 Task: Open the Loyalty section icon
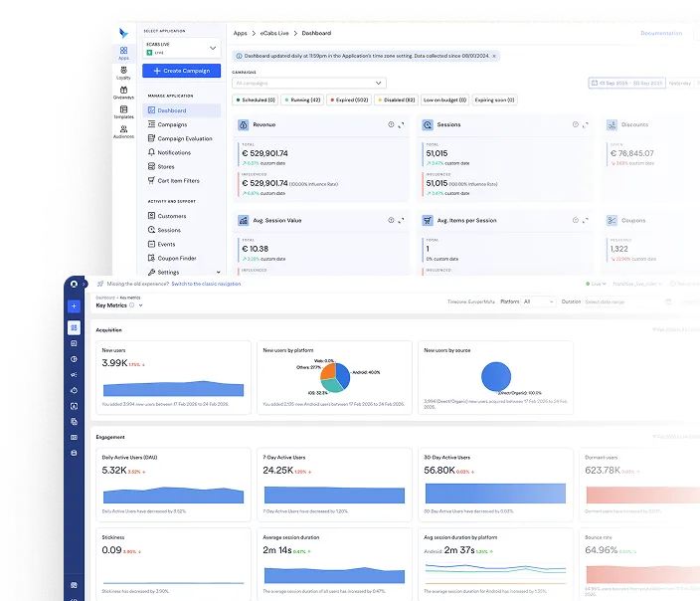click(123, 73)
